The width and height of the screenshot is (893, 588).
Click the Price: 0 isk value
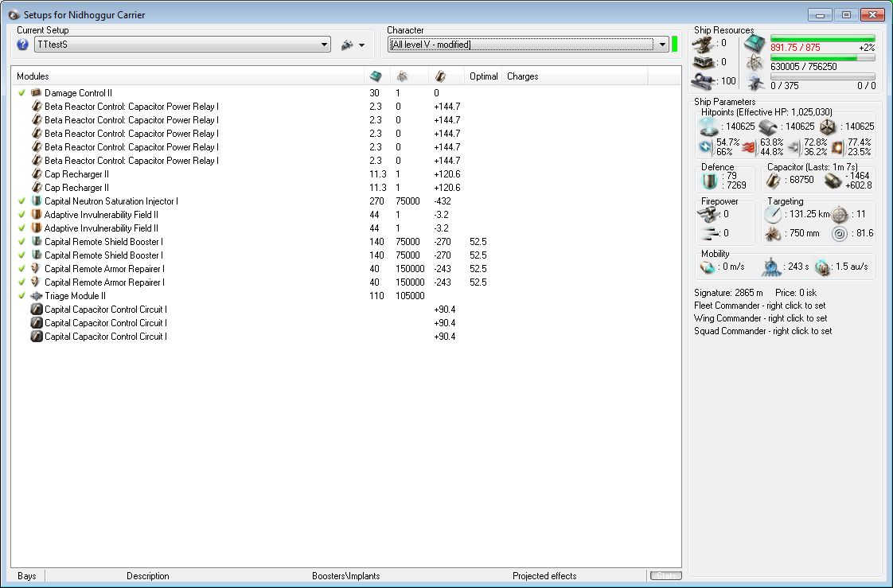[x=796, y=293]
